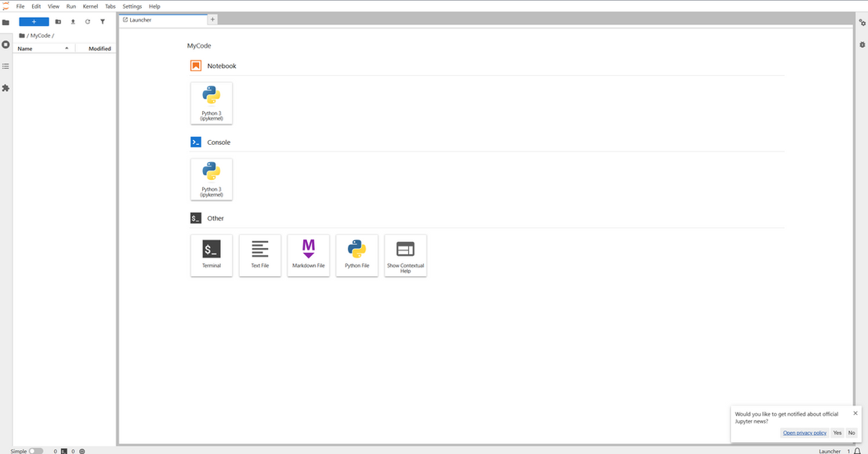The image size is (868, 454).
Task: Open the Property Inspector right sidebar icon
Action: coord(862,23)
